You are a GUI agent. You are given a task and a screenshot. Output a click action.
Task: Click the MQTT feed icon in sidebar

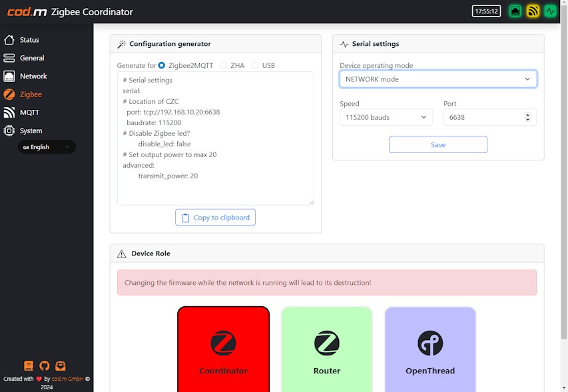click(9, 112)
